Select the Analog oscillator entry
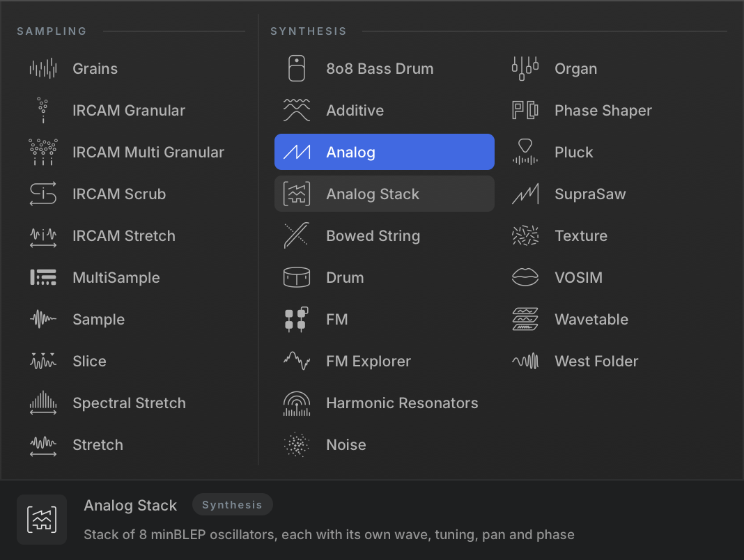744x560 pixels. pos(385,152)
